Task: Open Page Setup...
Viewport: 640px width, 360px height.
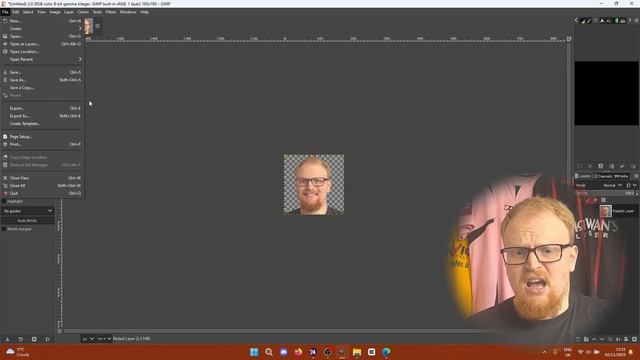Action: coord(42,137)
